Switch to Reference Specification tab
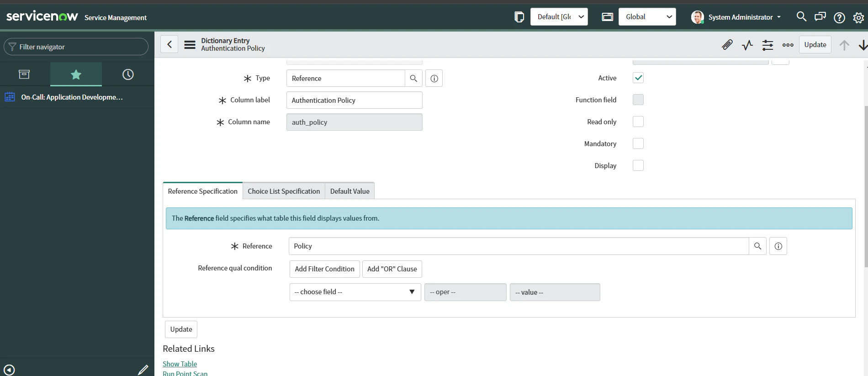868x376 pixels. pyautogui.click(x=202, y=191)
